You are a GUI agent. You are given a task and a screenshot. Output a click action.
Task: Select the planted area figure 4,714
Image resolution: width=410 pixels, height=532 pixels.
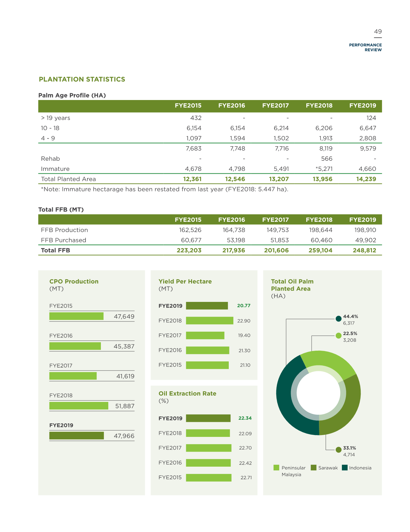349,455
